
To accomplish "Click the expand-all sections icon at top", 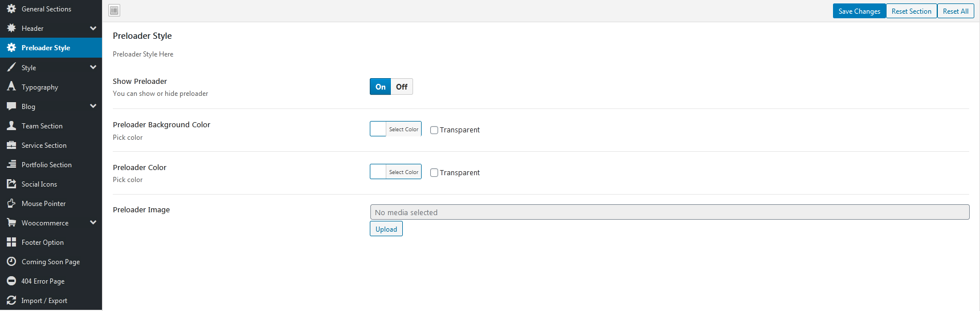I will click(x=114, y=10).
